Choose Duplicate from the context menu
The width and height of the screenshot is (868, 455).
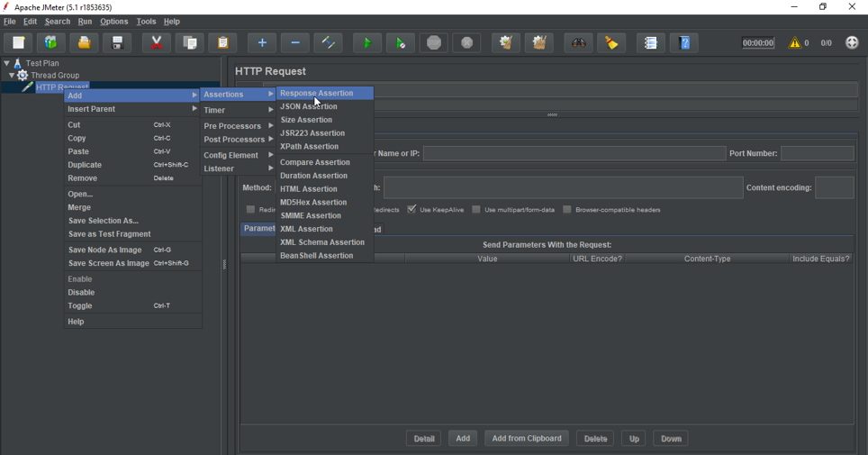click(x=132, y=165)
